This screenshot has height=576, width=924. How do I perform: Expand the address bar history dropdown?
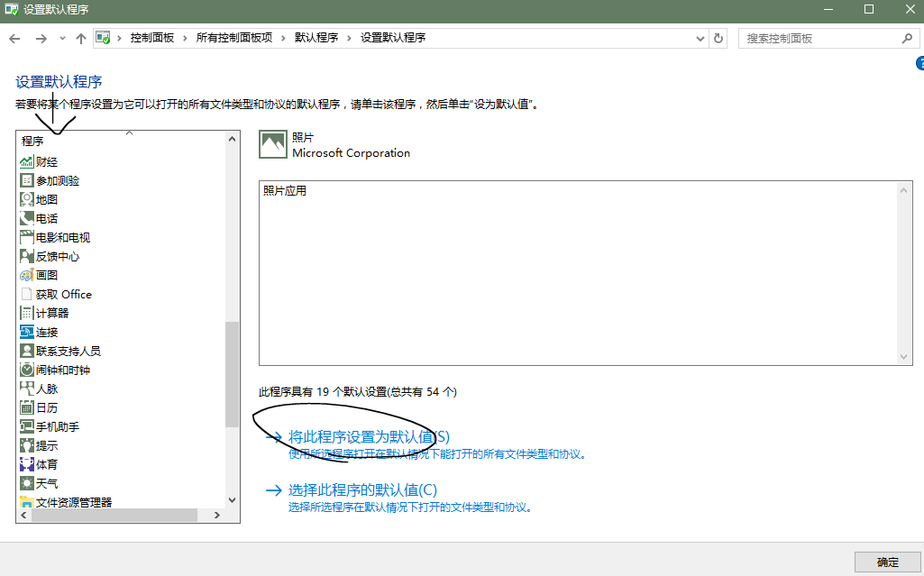pyautogui.click(x=700, y=38)
